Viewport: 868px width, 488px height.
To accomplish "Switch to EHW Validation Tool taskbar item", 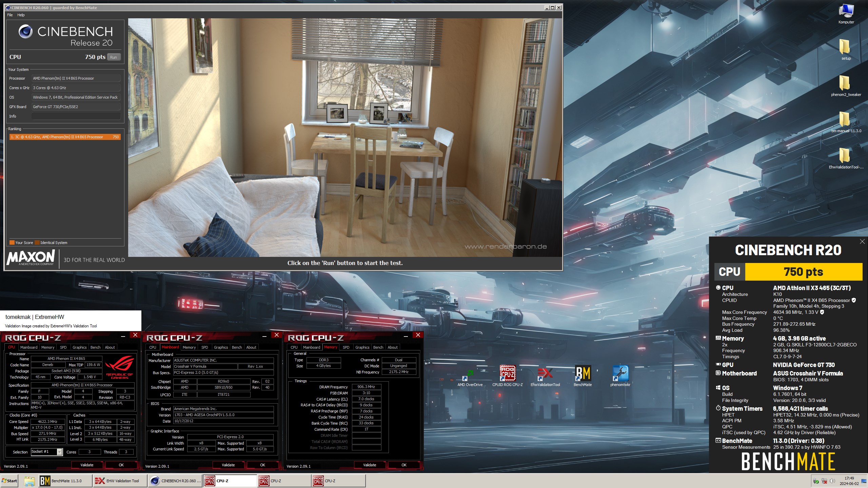I will (120, 481).
